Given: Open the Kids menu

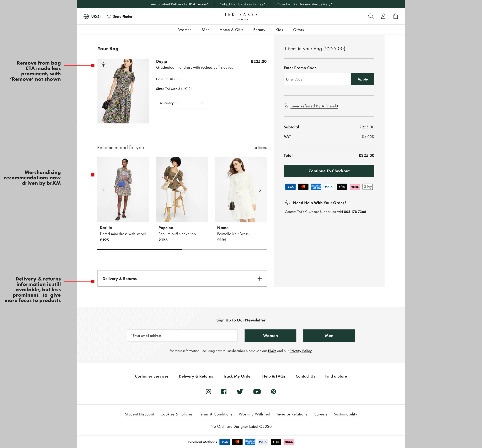Looking at the screenshot, I should (x=279, y=30).
